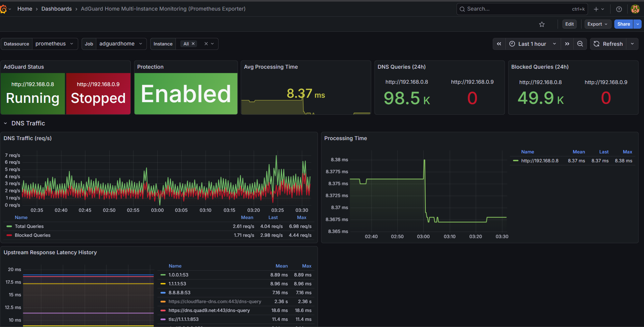This screenshot has width=644, height=327.
Task: Star this dashboard as favorite
Action: coord(542,24)
